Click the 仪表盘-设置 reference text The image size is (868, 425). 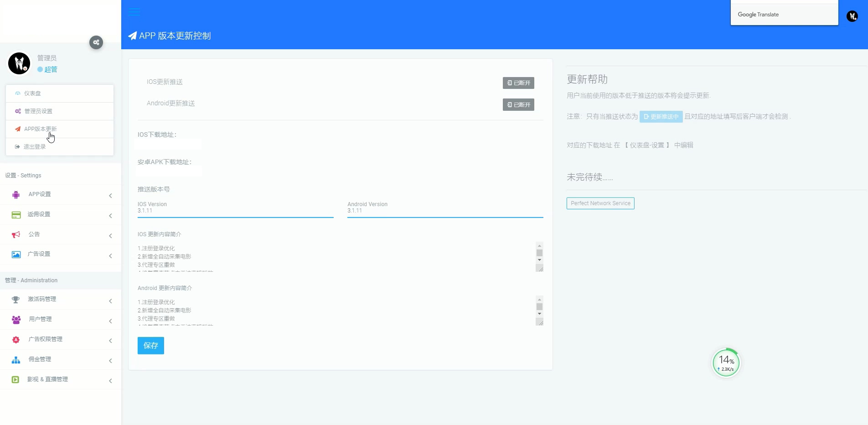click(647, 145)
